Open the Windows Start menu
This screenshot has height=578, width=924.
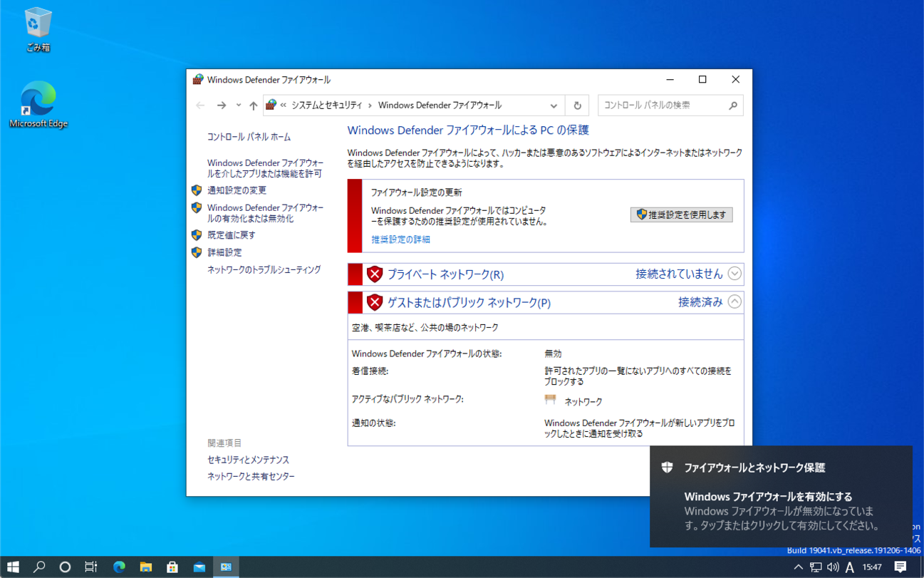(x=13, y=567)
